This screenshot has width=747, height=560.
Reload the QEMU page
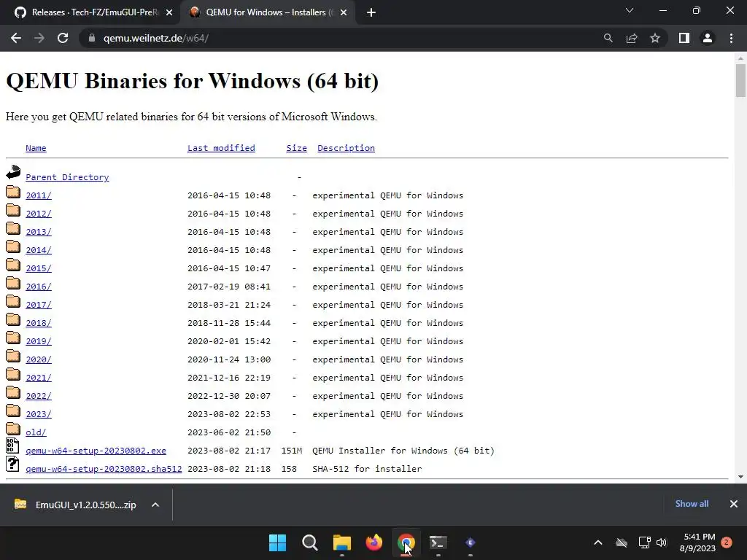[x=63, y=38]
